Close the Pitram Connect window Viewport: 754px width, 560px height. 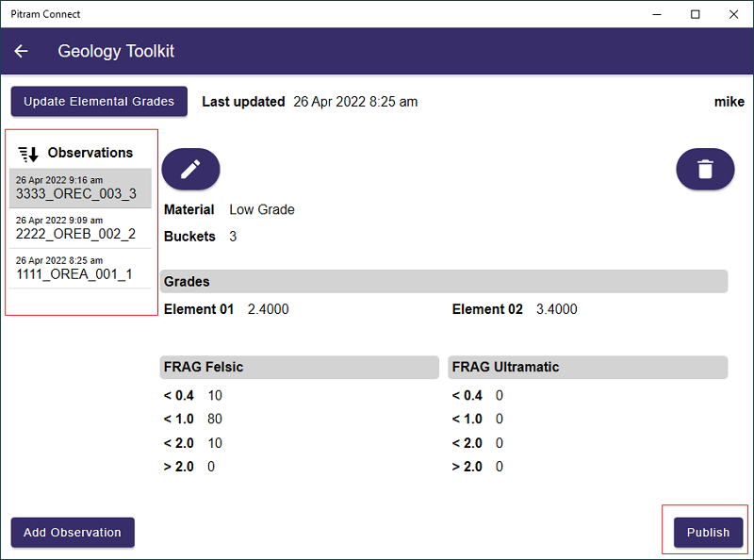tap(733, 14)
